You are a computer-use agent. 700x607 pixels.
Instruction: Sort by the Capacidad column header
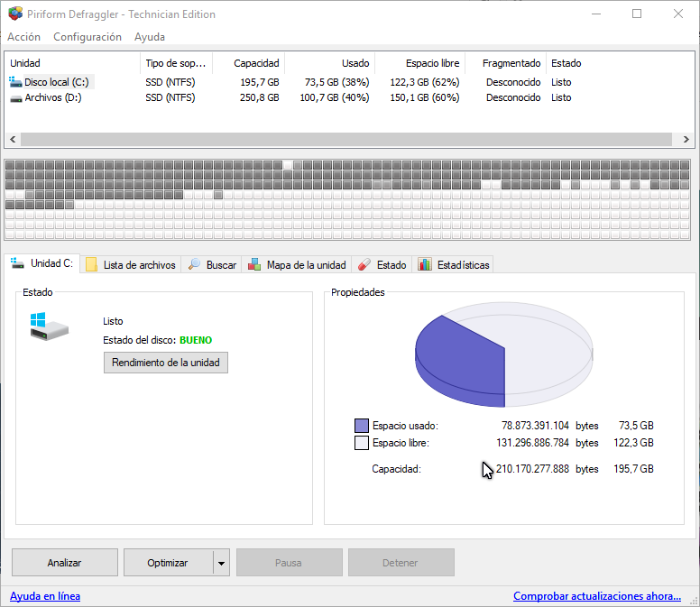pos(248,63)
